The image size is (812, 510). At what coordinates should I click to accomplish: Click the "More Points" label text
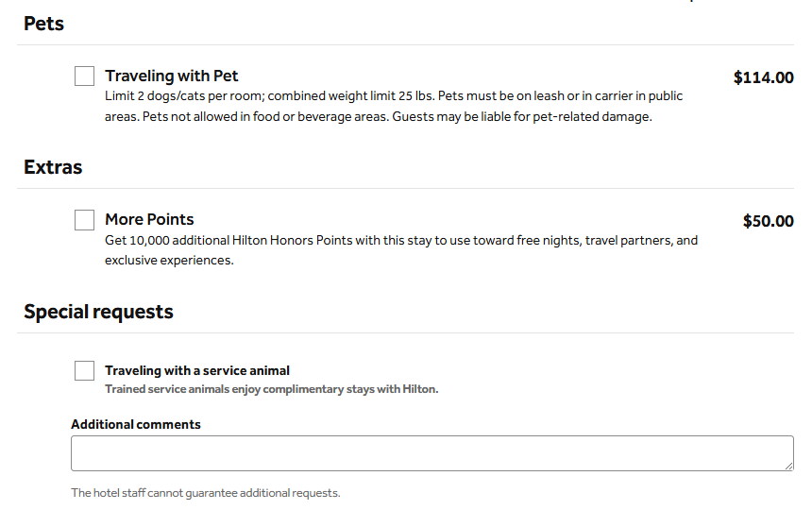coord(149,220)
